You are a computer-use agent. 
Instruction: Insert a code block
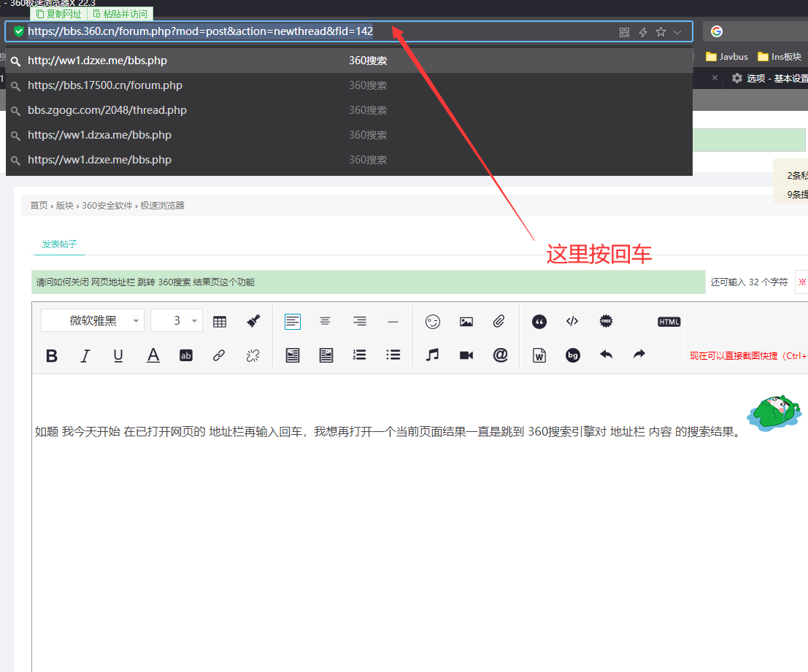[x=572, y=321]
